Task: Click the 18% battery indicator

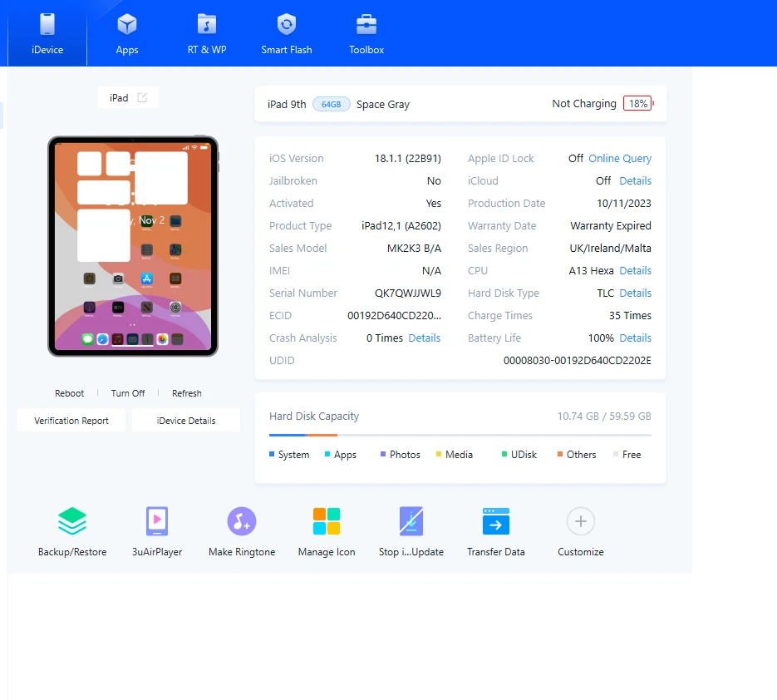Action: (x=638, y=104)
